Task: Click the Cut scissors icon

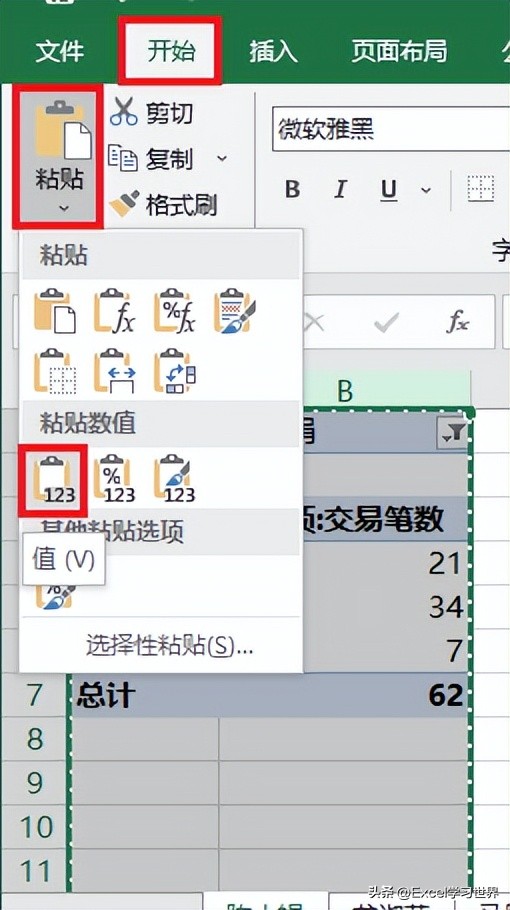Action: 124,111
